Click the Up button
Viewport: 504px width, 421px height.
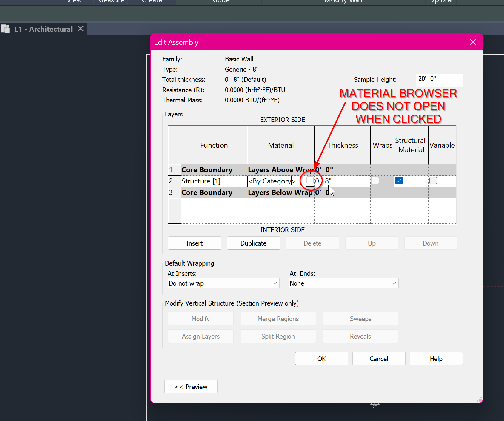(x=372, y=243)
